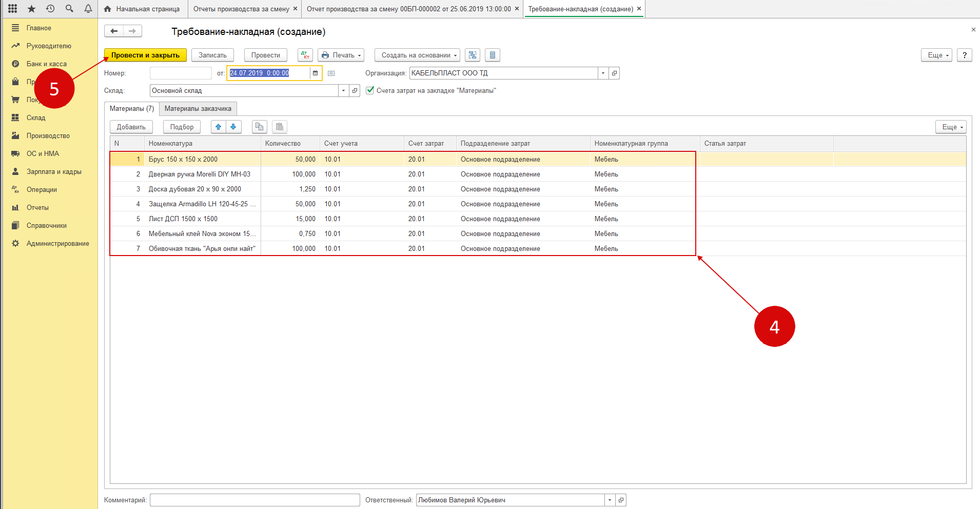Toggle Счета затрат на закладке Материалы checkbox
Screen dimensions: 980x509
[370, 90]
